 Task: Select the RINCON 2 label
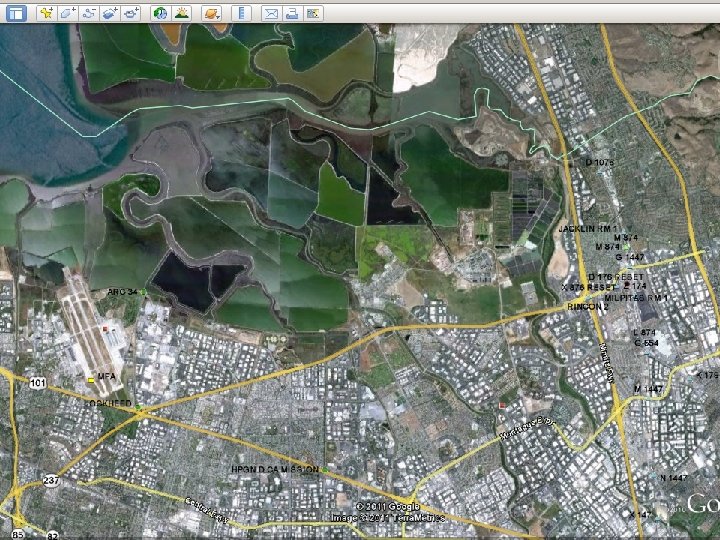click(588, 307)
